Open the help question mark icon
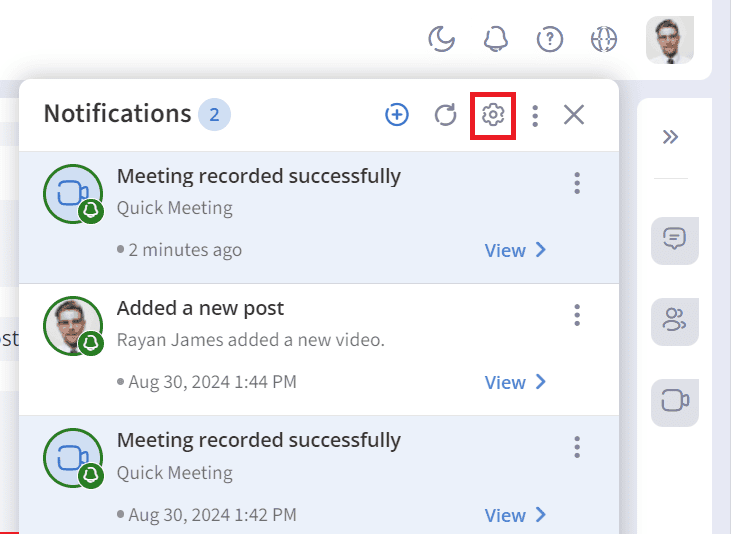 [550, 39]
